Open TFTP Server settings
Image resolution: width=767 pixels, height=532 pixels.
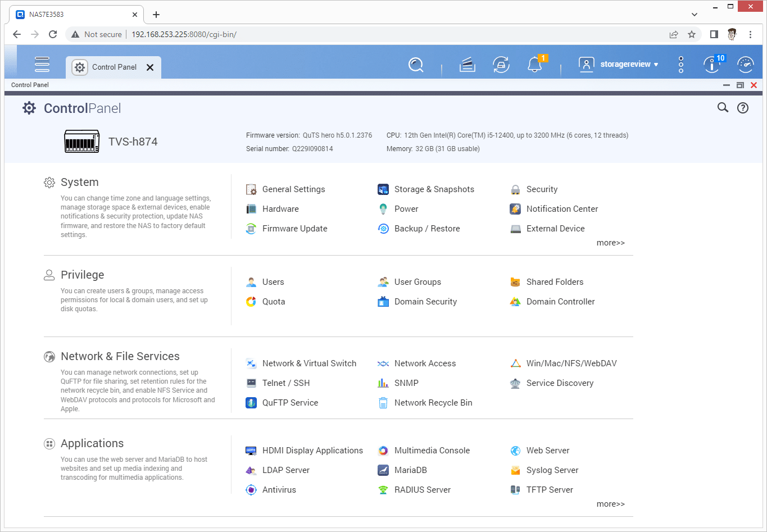[550, 490]
